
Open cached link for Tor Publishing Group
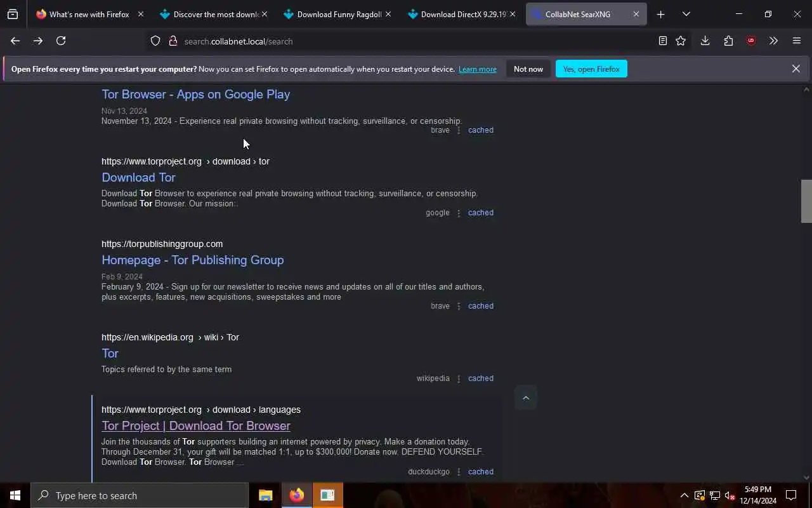[480, 306]
